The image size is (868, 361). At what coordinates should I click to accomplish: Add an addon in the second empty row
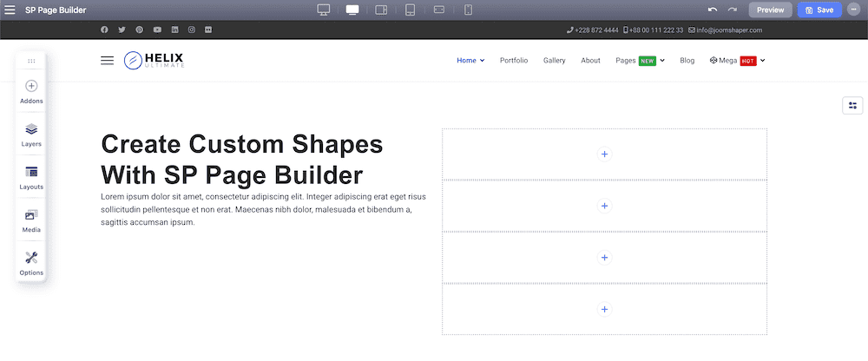coord(604,206)
